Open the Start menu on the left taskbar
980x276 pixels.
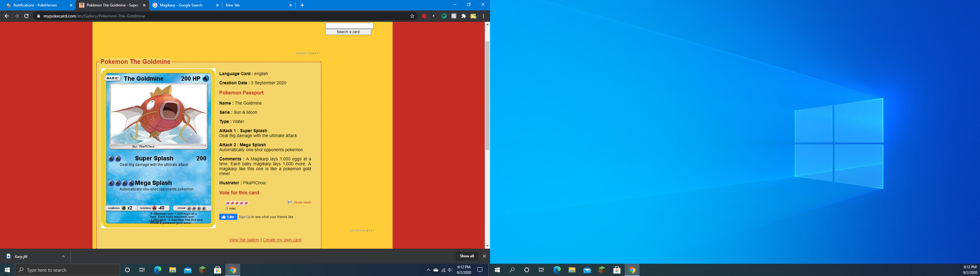point(7,270)
